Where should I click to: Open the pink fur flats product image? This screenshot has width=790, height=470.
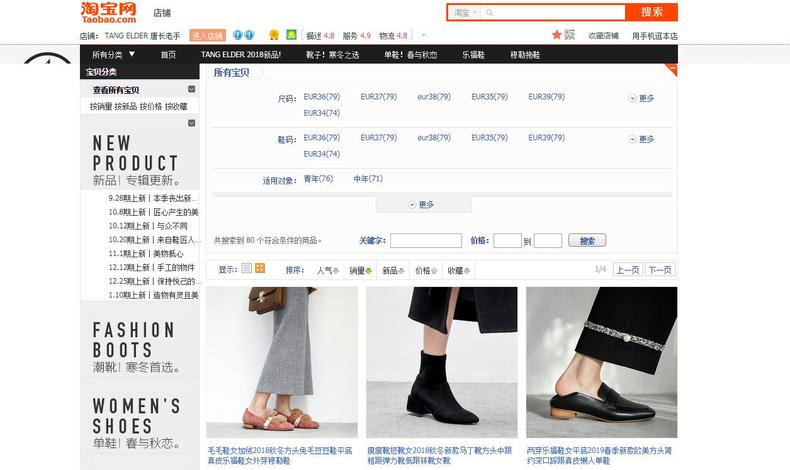point(282,362)
